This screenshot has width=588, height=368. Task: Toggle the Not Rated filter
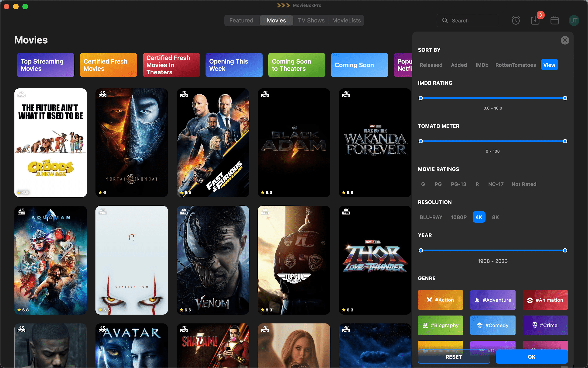tap(524, 184)
